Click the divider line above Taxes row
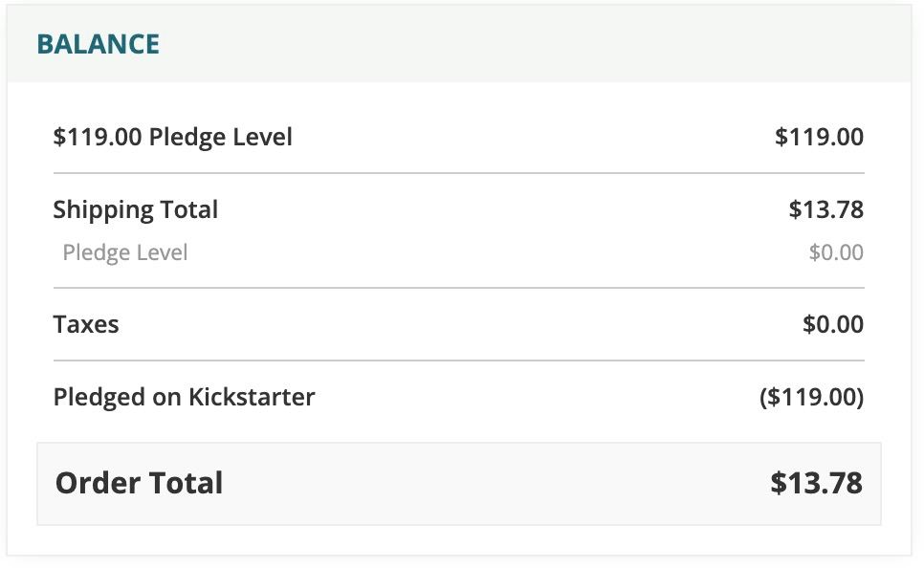924x568 pixels. (459, 288)
